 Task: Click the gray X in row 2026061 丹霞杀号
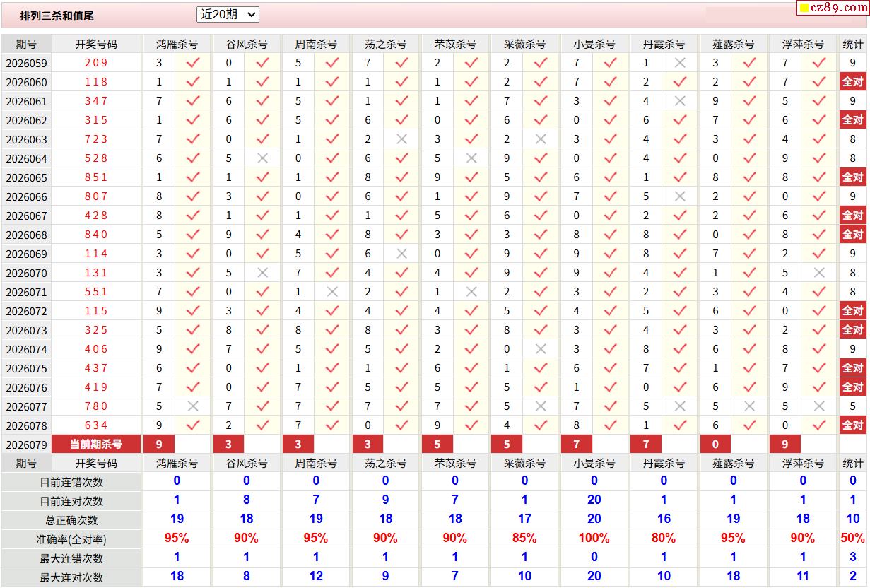click(x=680, y=101)
